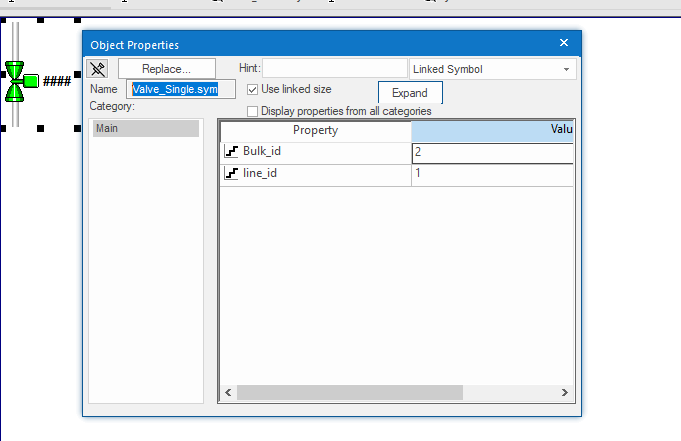Click the horizontal scrollbar thumb
681x441 pixels.
click(x=349, y=393)
